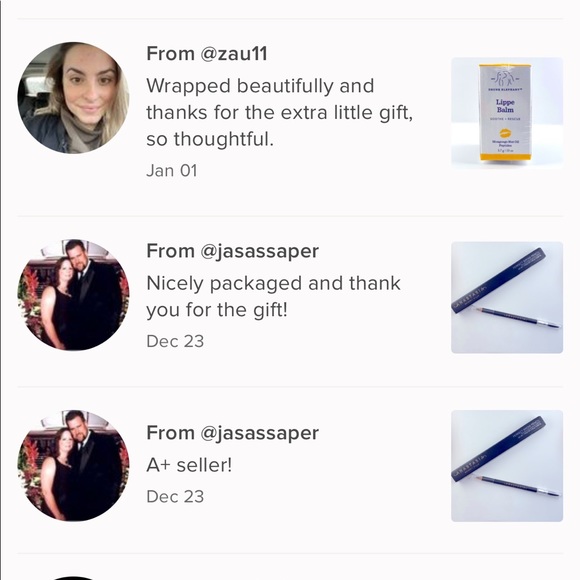Open @zau11's profile picture
The image size is (580, 580).
click(73, 97)
